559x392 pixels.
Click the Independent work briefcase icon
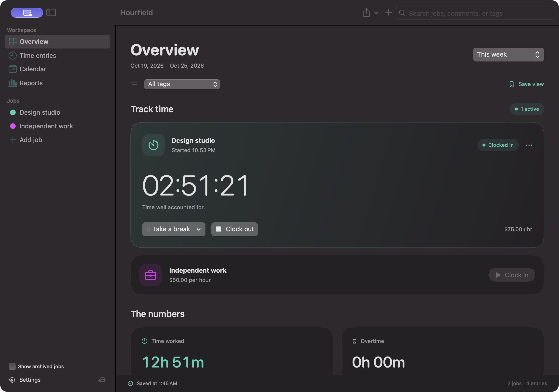[151, 275]
